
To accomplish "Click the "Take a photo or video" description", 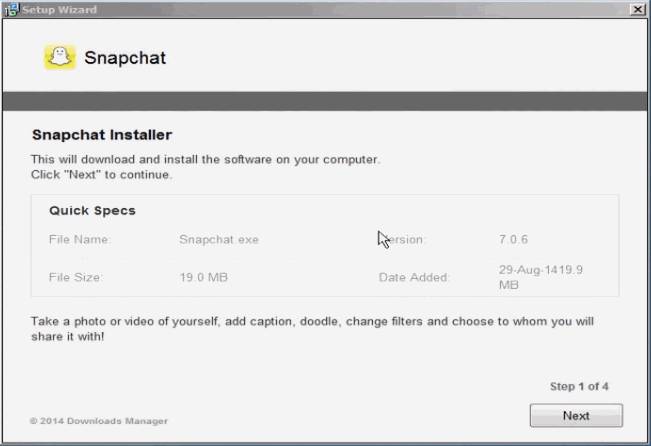I will click(x=312, y=328).
